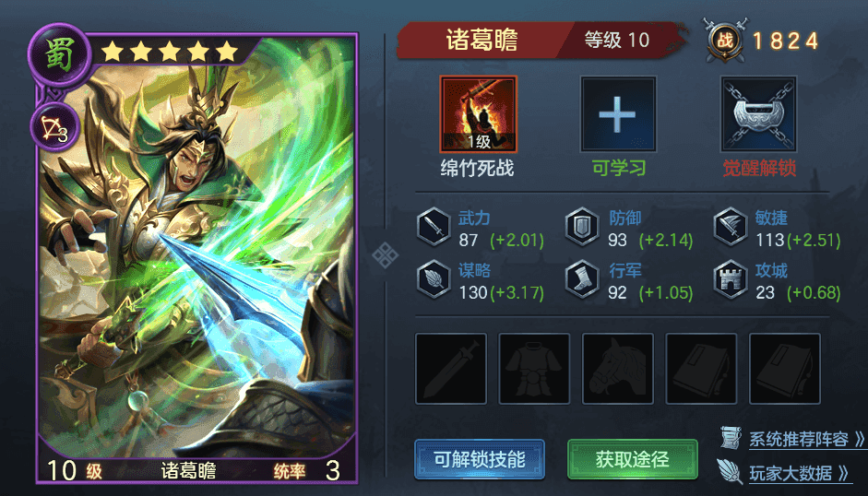Image resolution: width=868 pixels, height=496 pixels.
Task: Tap the plus icon to learn skill
Action: click(x=618, y=114)
